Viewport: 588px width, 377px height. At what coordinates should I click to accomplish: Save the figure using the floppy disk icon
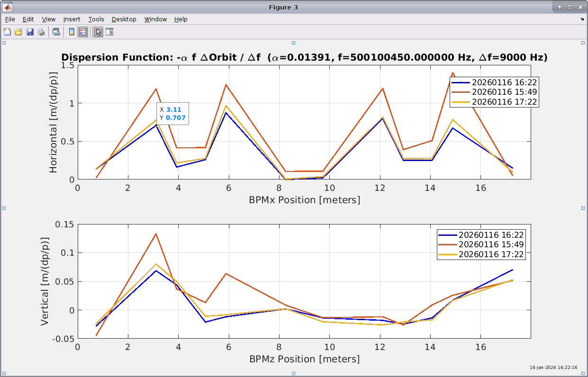coord(30,32)
